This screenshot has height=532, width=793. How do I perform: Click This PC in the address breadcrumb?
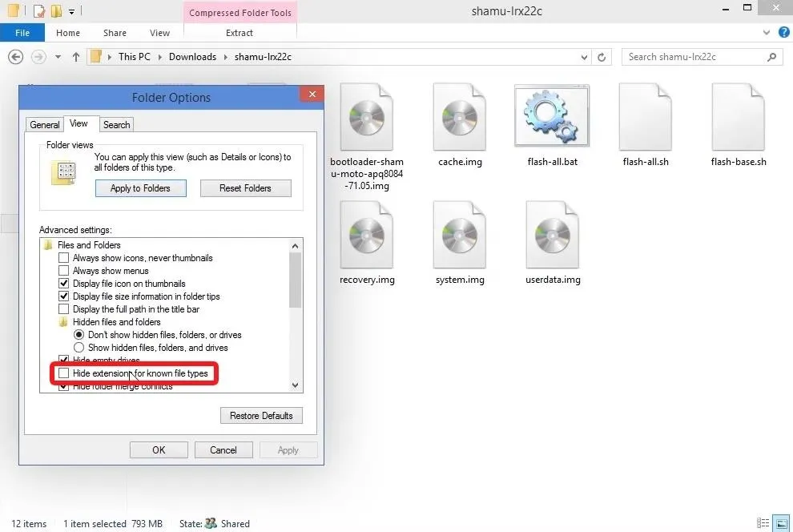(135, 57)
